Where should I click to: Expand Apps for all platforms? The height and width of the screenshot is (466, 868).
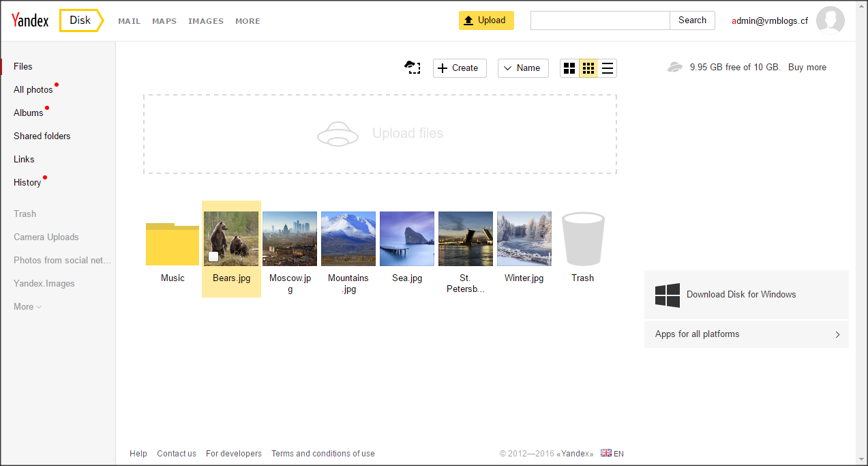click(746, 334)
